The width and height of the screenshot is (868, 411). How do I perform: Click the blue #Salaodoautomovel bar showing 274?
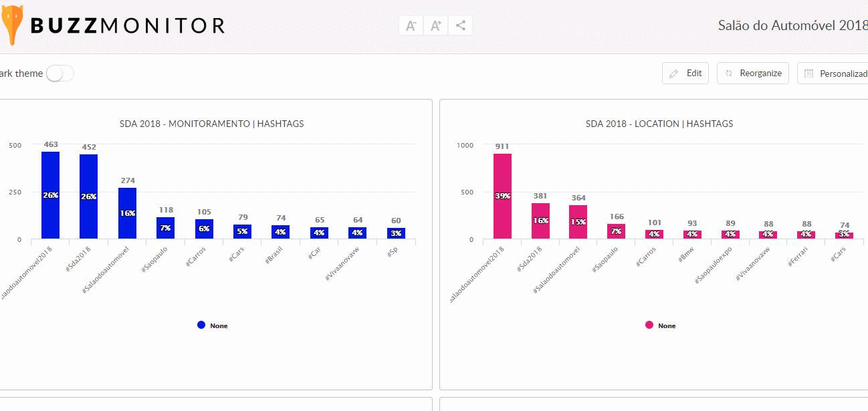coord(127,213)
